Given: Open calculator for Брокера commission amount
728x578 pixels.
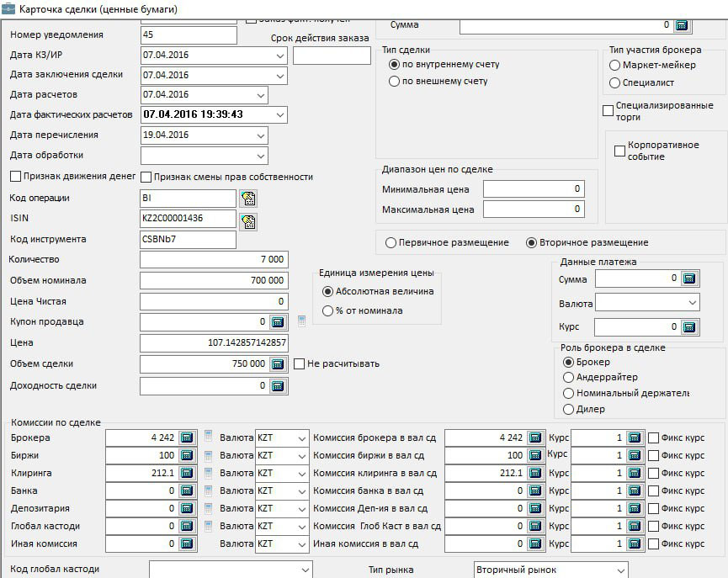Looking at the screenshot, I should click(x=187, y=437).
